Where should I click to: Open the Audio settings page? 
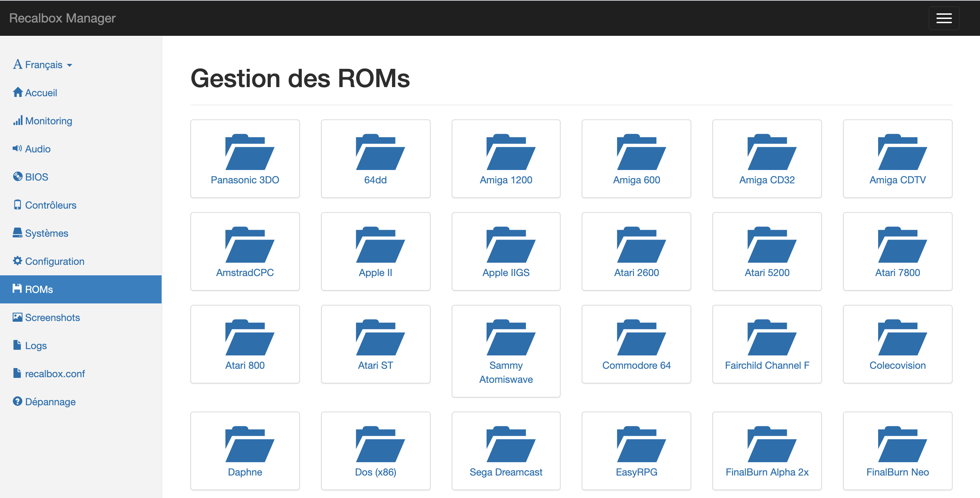click(81, 149)
